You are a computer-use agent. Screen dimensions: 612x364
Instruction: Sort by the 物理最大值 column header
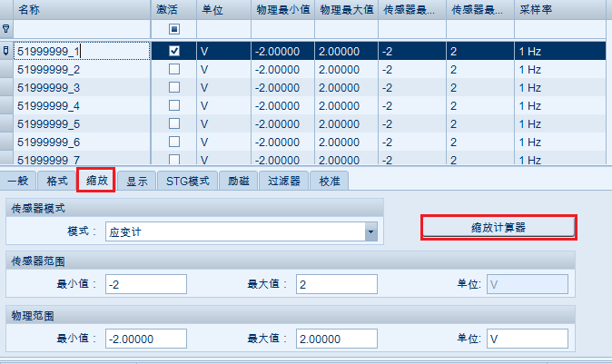pyautogui.click(x=346, y=9)
